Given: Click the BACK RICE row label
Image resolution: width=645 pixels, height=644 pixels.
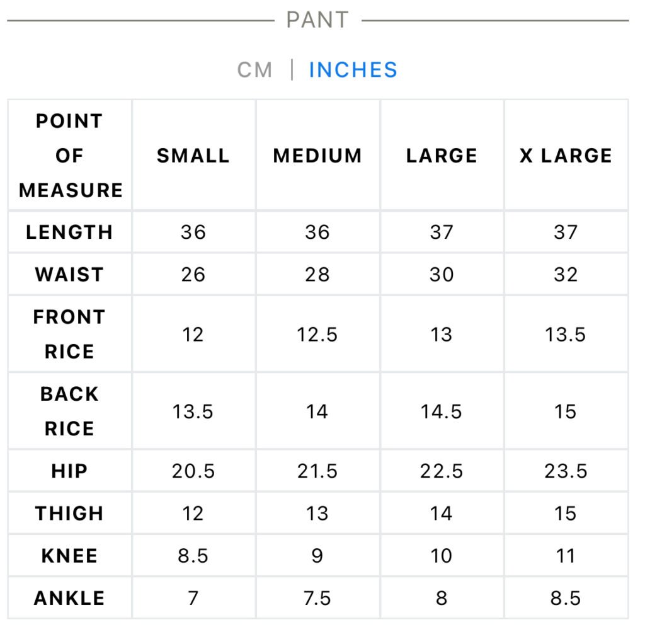Looking at the screenshot, I should point(69,411).
